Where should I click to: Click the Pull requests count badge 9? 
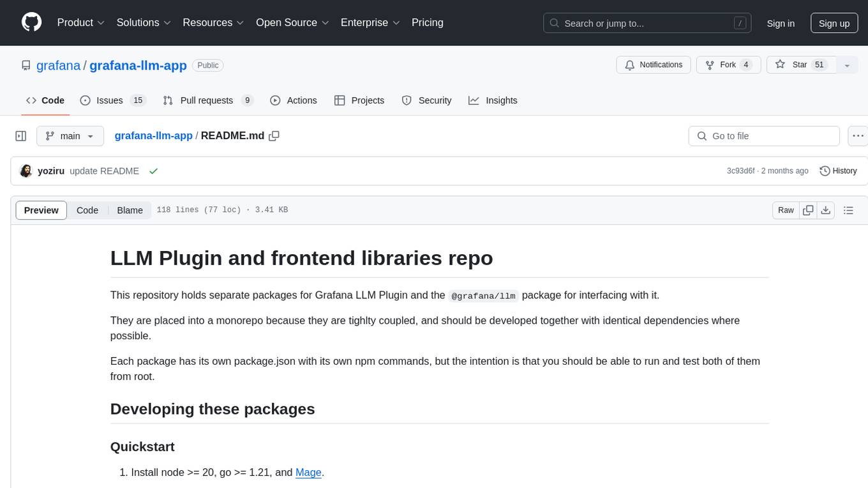(248, 100)
